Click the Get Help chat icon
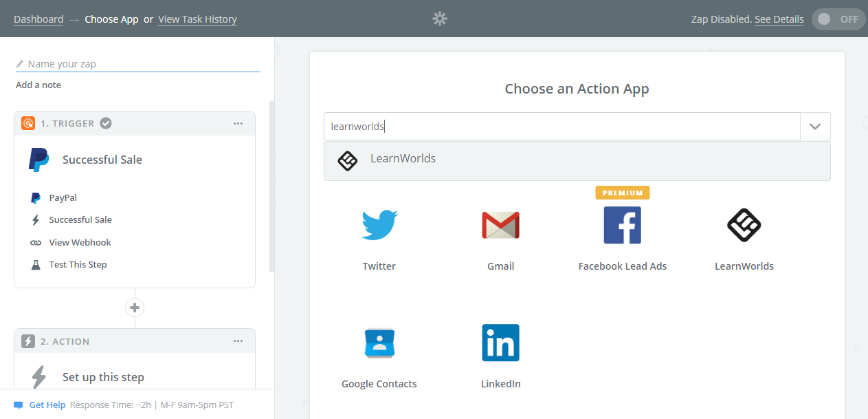The image size is (868, 419). click(19, 405)
